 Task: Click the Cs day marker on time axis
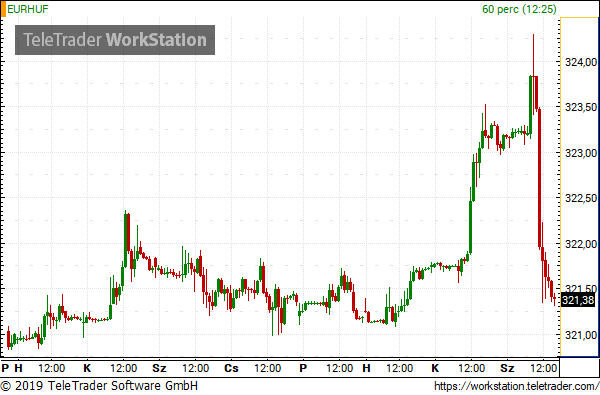coord(231,368)
